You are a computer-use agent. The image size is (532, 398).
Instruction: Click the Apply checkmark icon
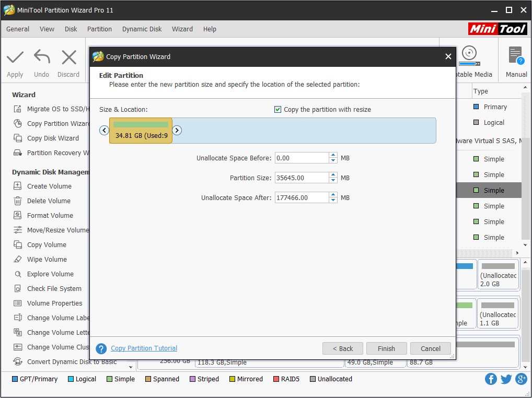15,57
